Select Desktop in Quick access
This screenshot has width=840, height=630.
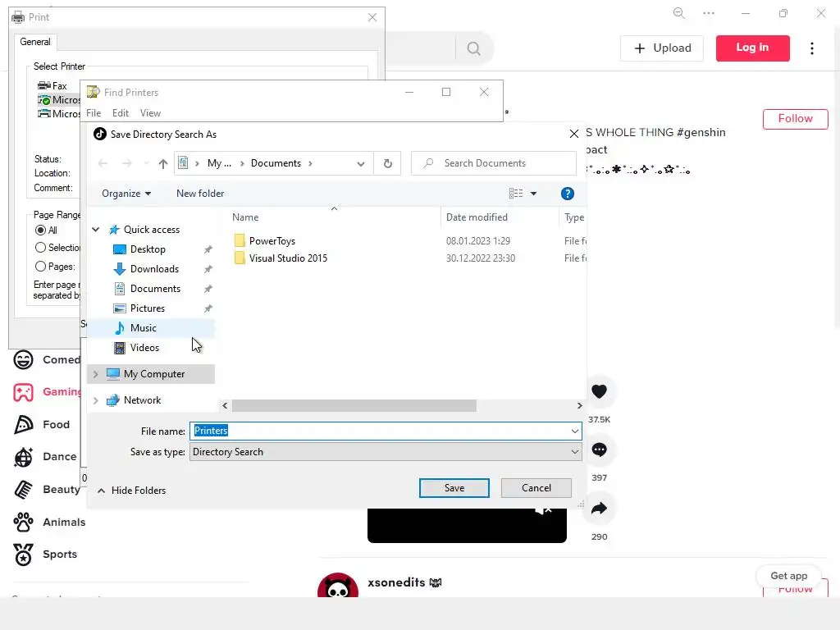(148, 249)
